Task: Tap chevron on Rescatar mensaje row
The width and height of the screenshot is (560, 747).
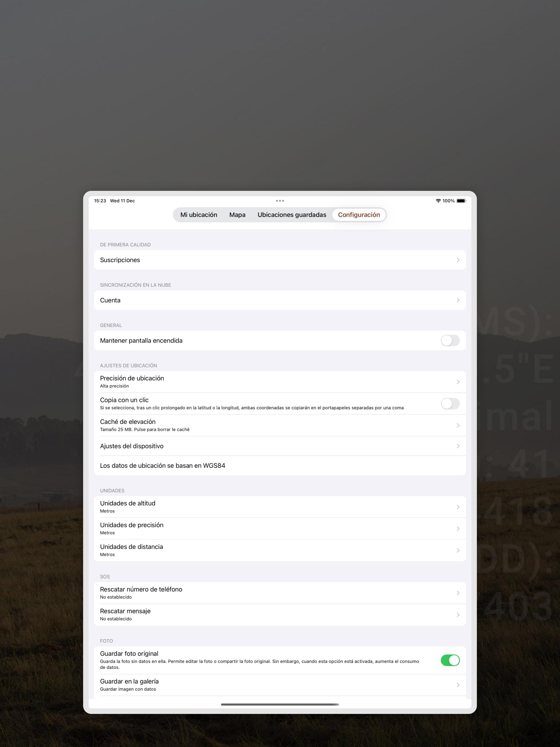Action: pos(458,615)
